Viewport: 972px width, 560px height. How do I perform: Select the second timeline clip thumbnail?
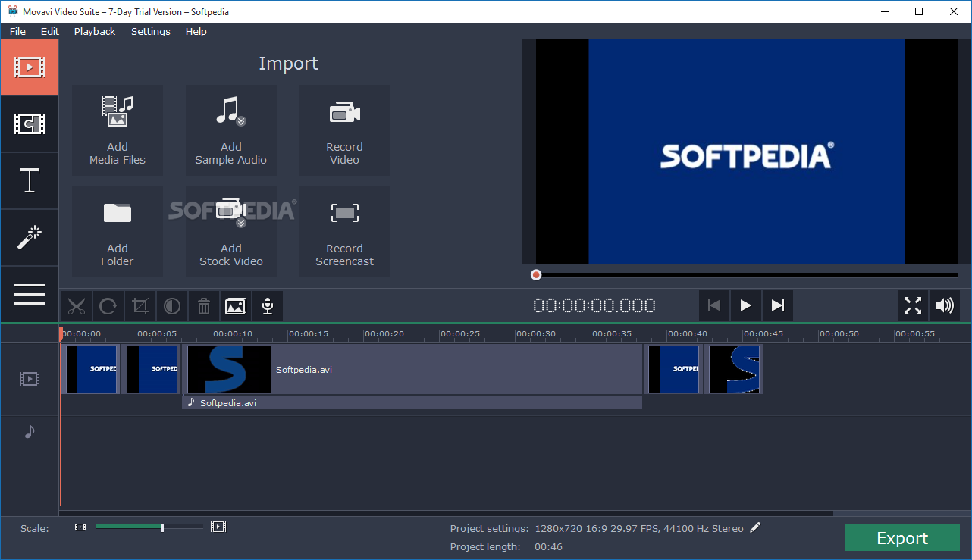[151, 369]
